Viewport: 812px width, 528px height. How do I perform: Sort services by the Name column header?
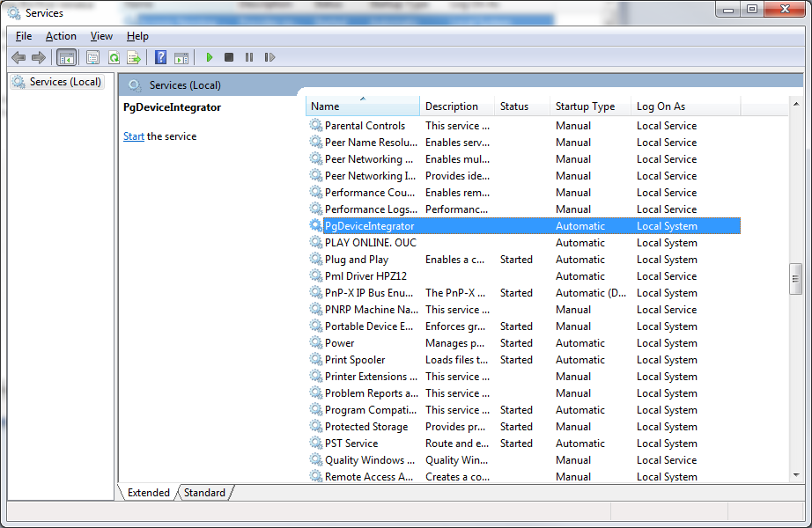point(362,106)
